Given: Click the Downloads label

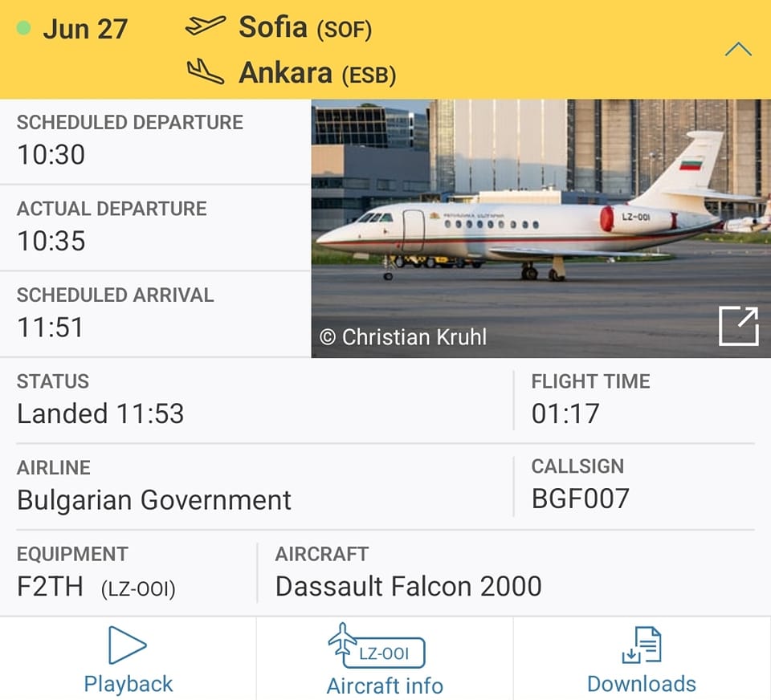Looking at the screenshot, I should (642, 684).
